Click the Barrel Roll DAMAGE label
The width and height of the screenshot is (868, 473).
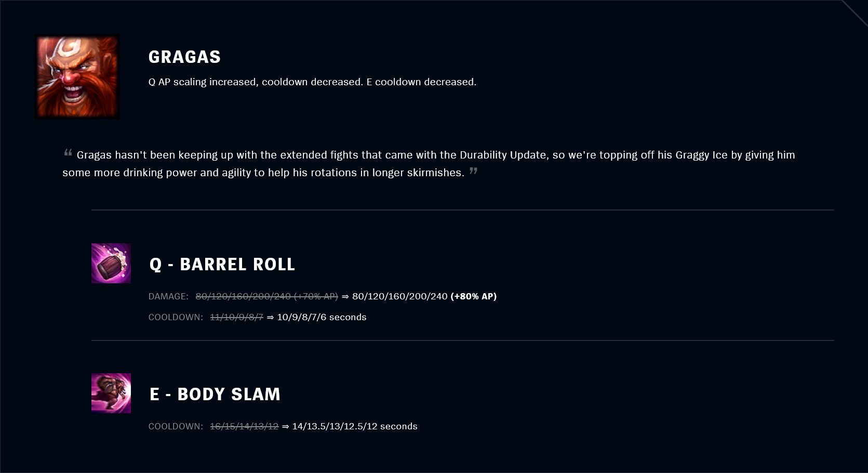click(x=168, y=296)
